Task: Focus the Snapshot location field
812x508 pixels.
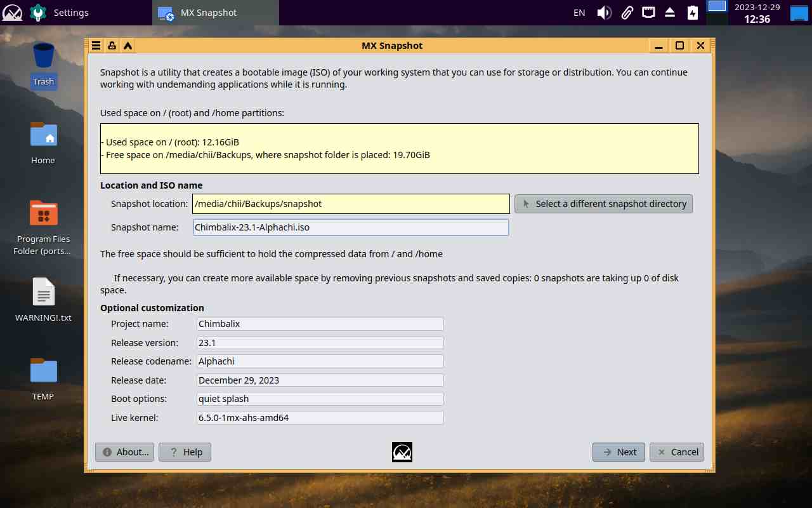Action: [351, 204]
